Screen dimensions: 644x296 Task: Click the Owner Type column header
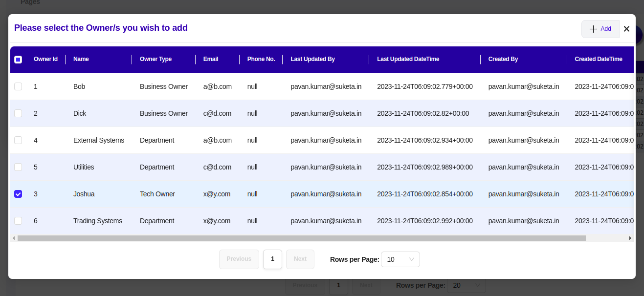(155, 59)
